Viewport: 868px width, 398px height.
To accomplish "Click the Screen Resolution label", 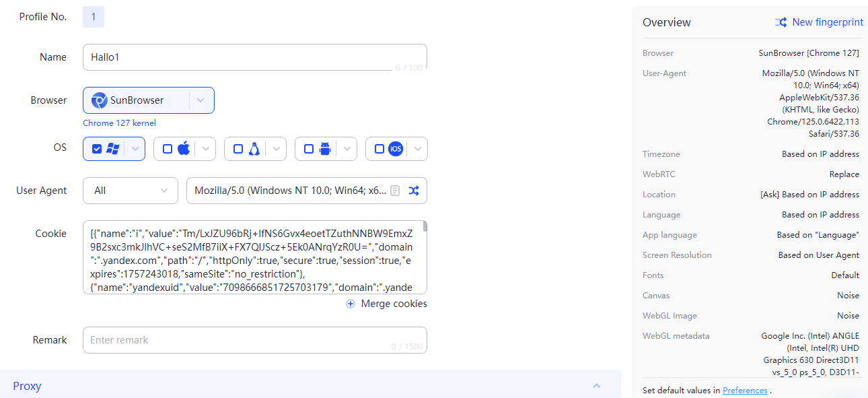I will click(x=677, y=255).
